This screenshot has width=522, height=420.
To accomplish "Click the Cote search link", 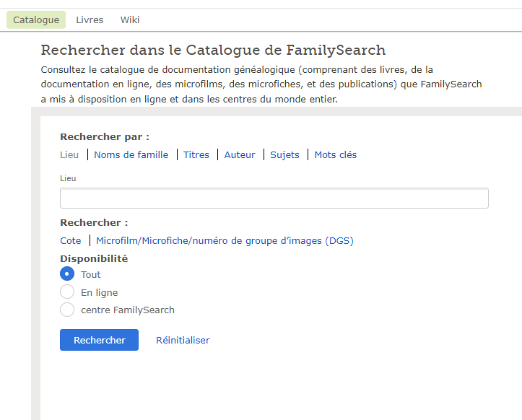I will pos(70,240).
